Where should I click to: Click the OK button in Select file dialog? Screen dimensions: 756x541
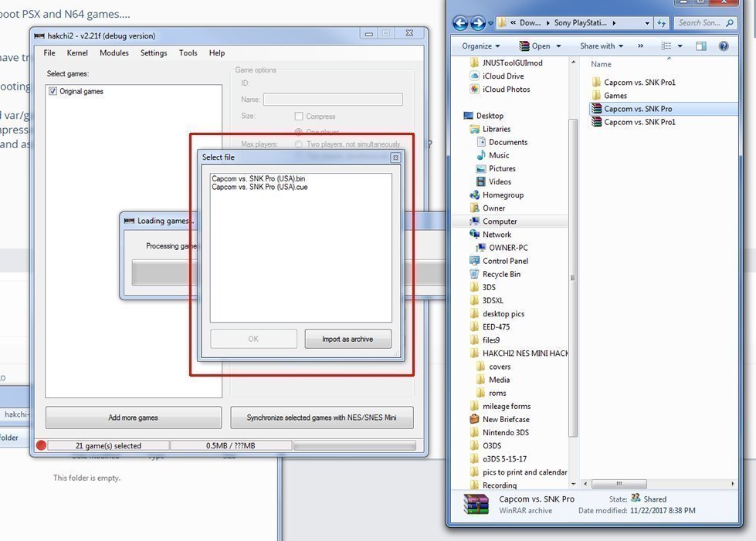pos(253,339)
